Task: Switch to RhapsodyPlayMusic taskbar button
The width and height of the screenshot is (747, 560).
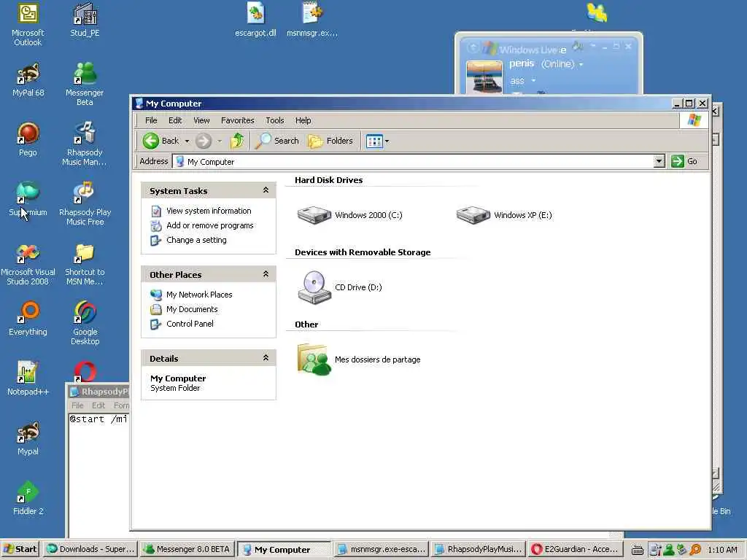Action: tap(479, 549)
